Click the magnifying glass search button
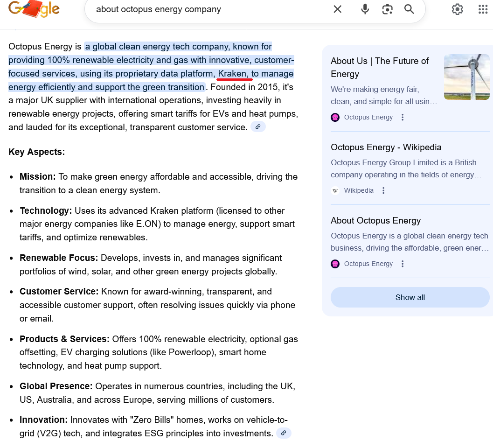Image resolution: width=493 pixels, height=448 pixels. tap(409, 9)
